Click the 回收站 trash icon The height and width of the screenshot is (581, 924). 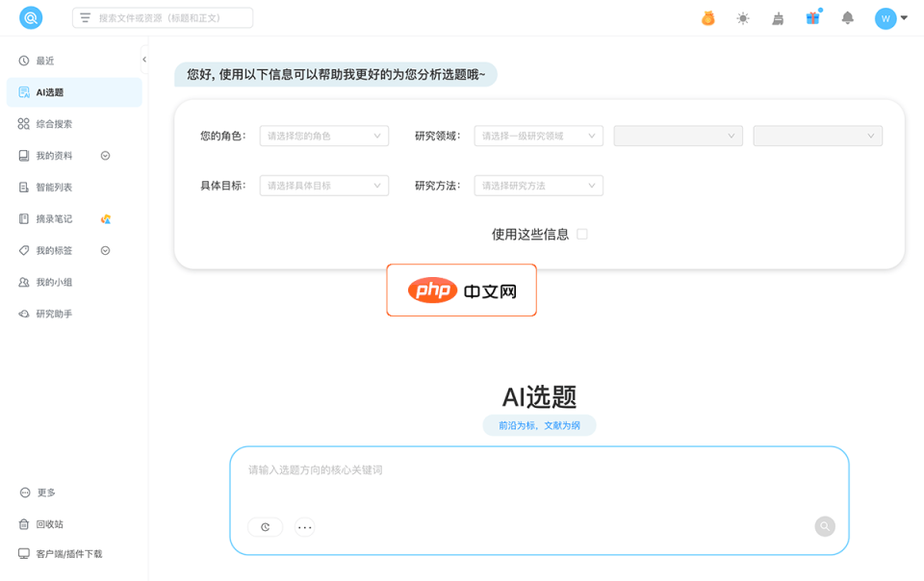(x=23, y=524)
